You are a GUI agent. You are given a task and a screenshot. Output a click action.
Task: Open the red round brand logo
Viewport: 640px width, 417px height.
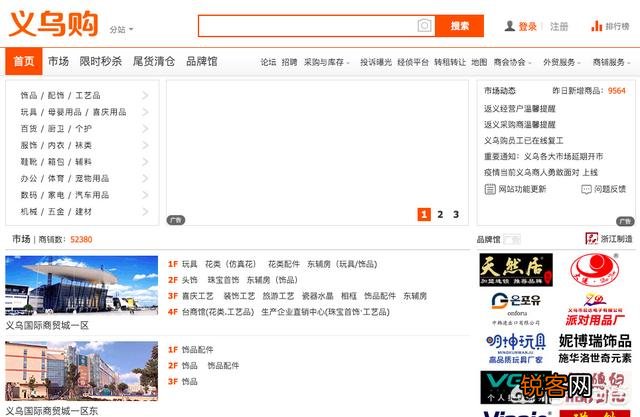(x=594, y=270)
